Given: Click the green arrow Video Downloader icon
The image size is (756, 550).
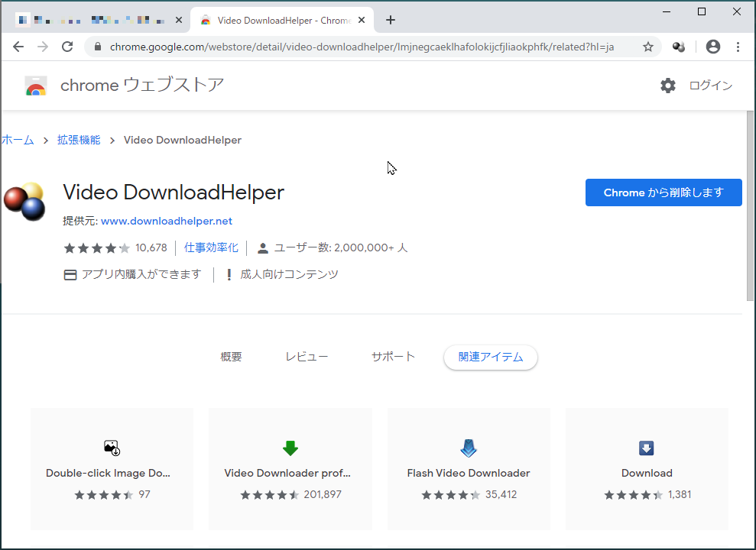Looking at the screenshot, I should [290, 448].
